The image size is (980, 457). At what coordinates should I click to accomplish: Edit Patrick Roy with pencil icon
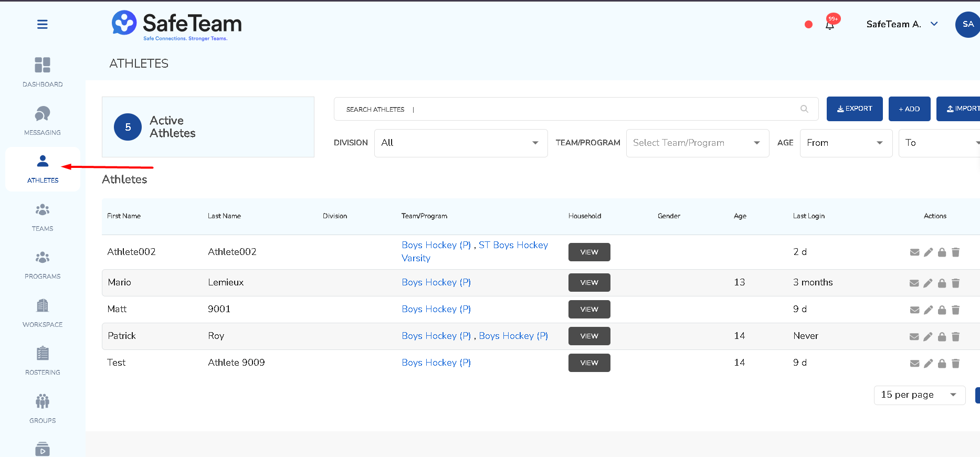coord(928,337)
